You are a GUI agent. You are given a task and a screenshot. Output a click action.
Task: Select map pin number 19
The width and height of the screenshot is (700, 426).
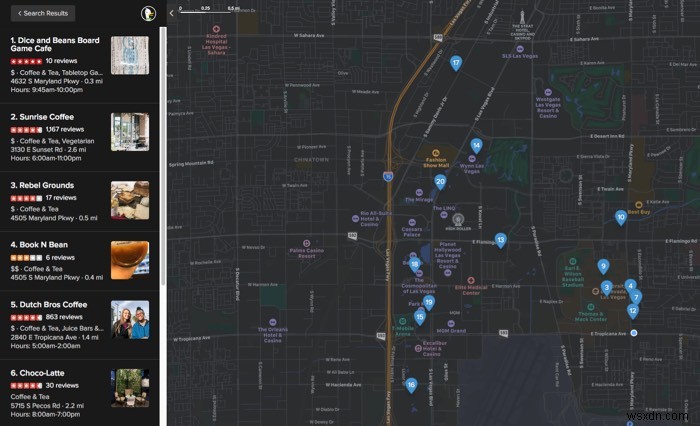tap(429, 302)
